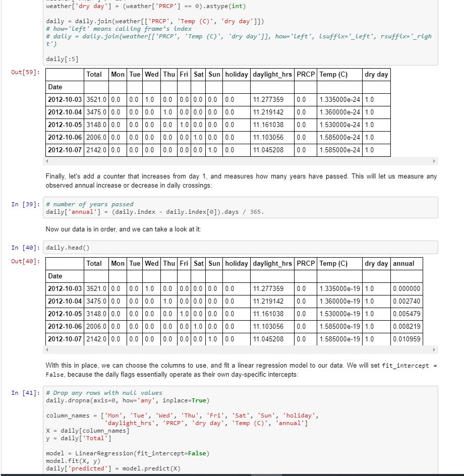Click 'Total' header in Out[59] table
This screenshot has height=476, width=464.
click(94, 75)
